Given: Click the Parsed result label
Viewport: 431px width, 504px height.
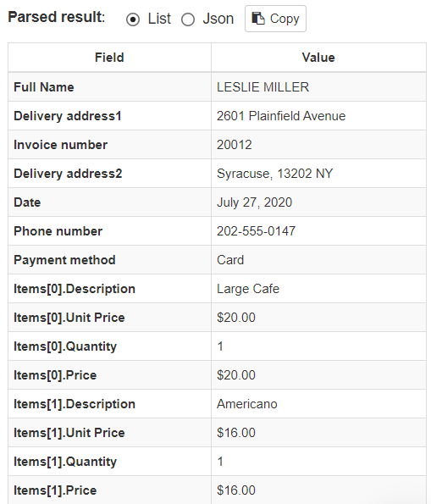Looking at the screenshot, I should (56, 17).
